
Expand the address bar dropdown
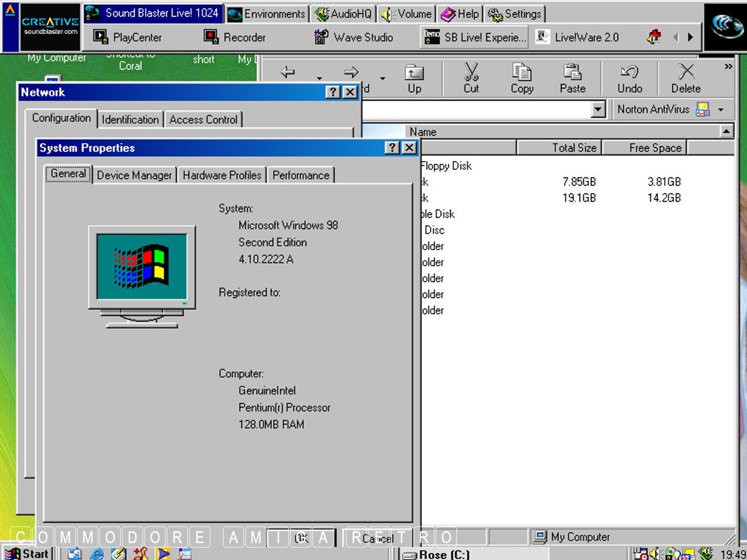pyautogui.click(x=598, y=110)
